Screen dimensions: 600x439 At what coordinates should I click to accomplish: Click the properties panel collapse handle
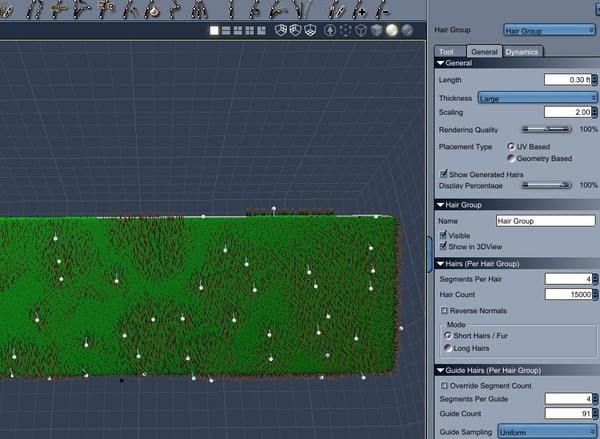(x=429, y=254)
